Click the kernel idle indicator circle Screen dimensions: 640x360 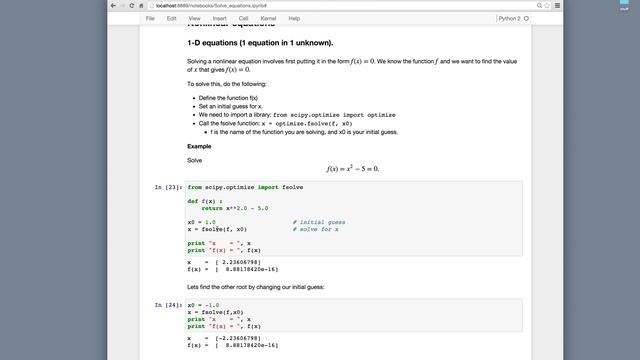click(x=526, y=18)
